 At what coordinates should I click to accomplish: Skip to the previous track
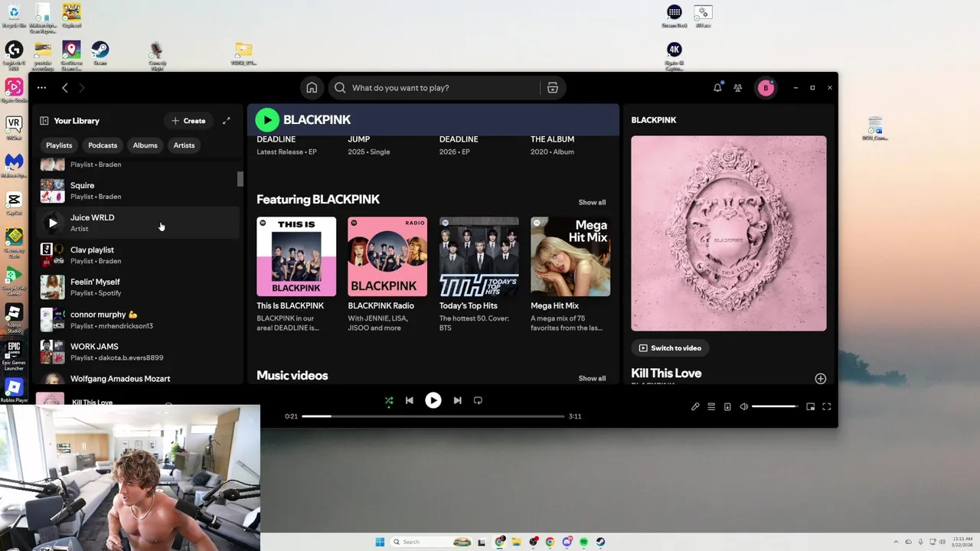pyautogui.click(x=410, y=400)
